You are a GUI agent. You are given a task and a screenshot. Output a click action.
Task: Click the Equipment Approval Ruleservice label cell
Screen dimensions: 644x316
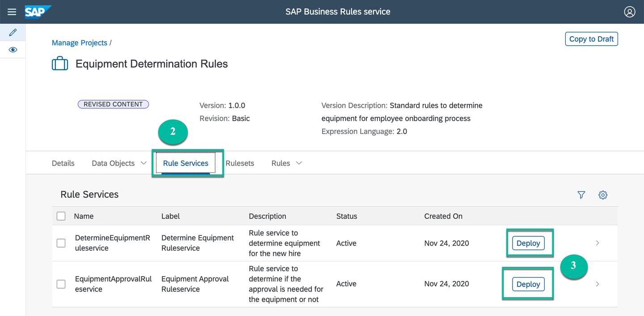click(x=195, y=284)
